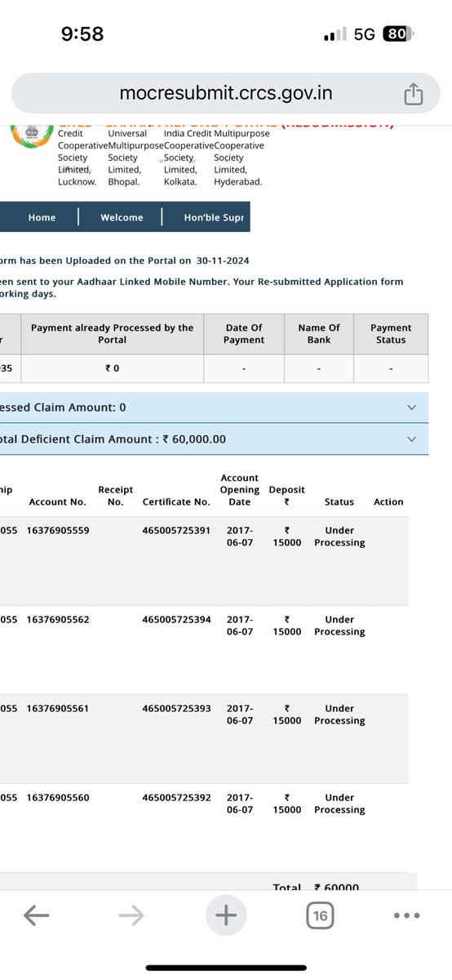The width and height of the screenshot is (452, 980).
Task: Select the ₹ 0 processed payment cell
Action: coord(113,368)
